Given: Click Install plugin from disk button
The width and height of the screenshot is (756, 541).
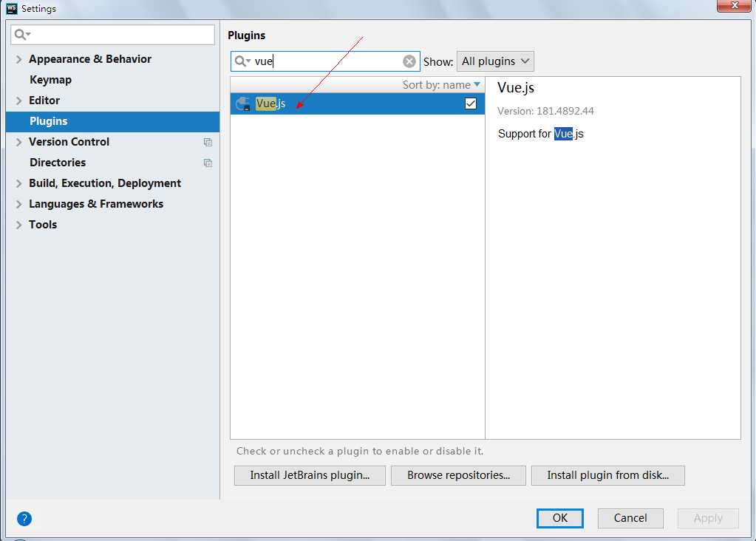Looking at the screenshot, I should point(608,475).
